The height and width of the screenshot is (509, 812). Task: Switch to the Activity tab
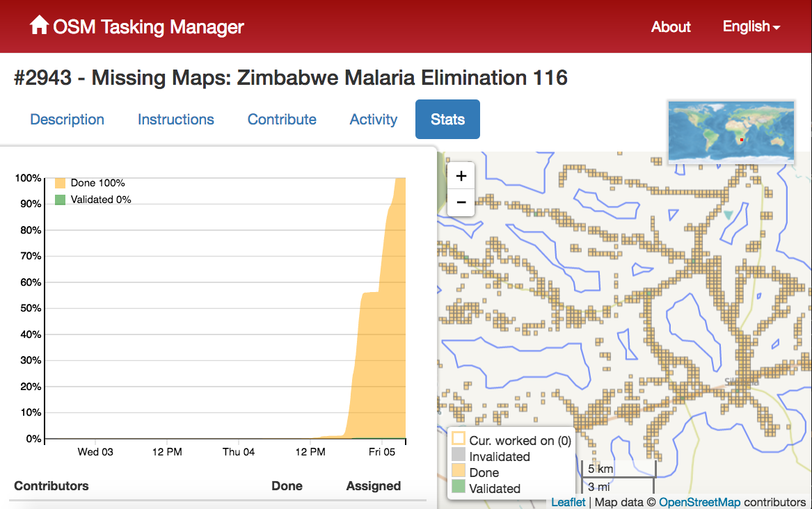(x=373, y=119)
